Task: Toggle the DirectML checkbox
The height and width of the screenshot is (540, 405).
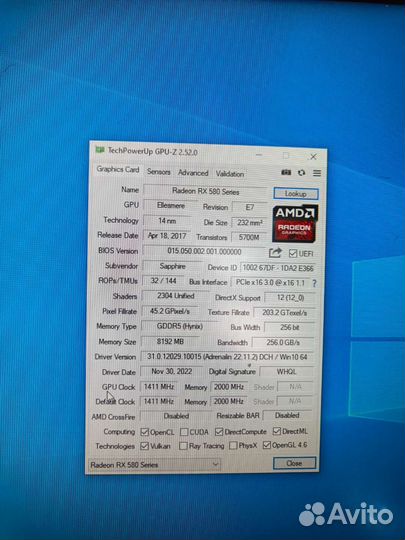Action: 277,431
